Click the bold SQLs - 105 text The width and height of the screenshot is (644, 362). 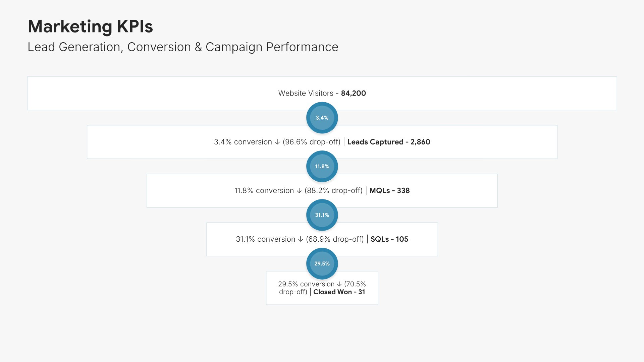coord(389,239)
